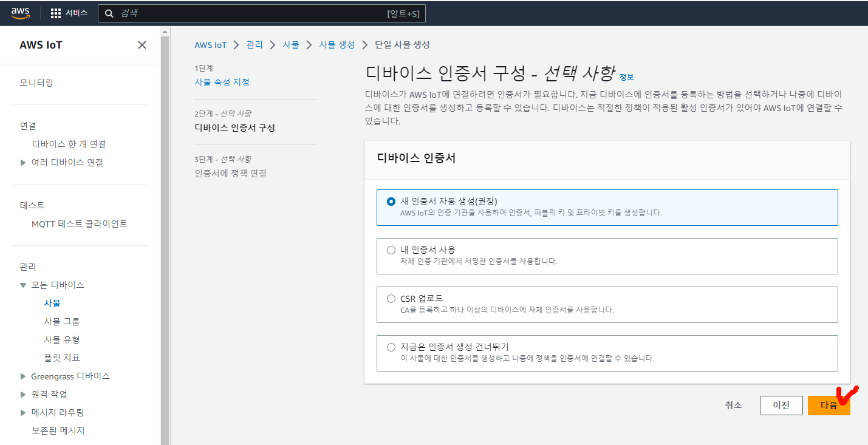The image size is (868, 445).
Task: Go to 사물 생성 breadcrumb link
Action: pos(337,45)
